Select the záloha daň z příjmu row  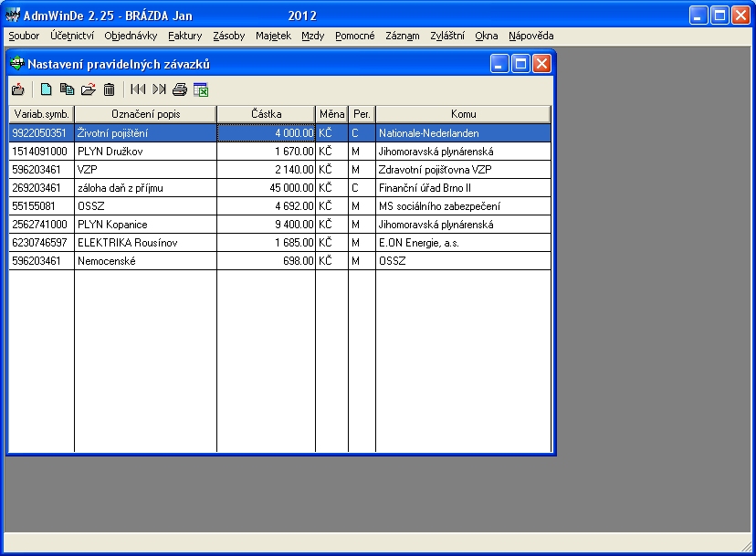coord(279,188)
